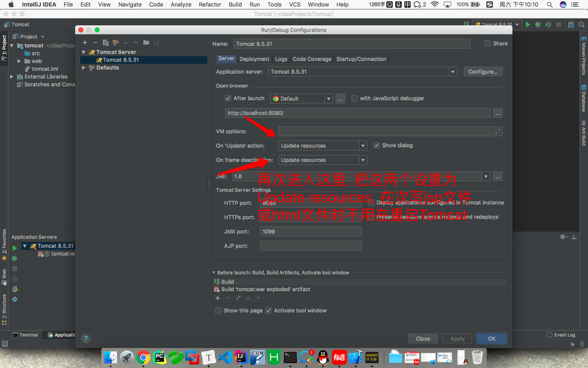Open Search Everywhere magnifier icon
588x368 pixels.
point(581,25)
